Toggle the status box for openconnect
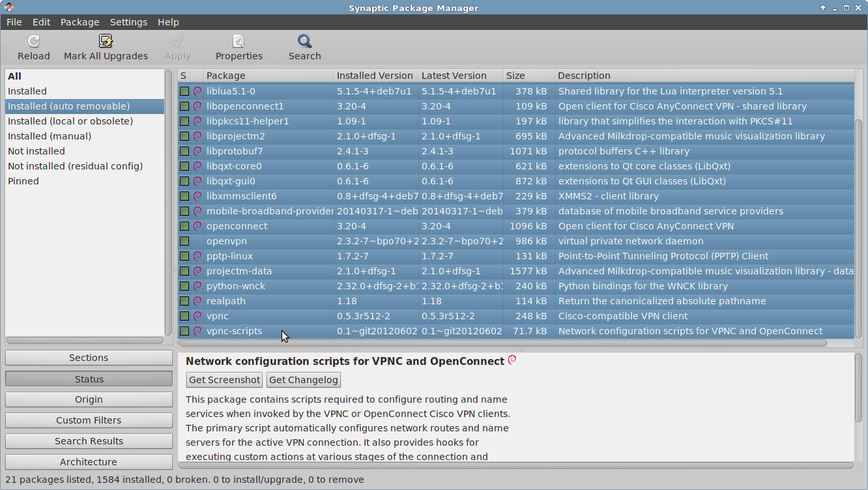 184,226
